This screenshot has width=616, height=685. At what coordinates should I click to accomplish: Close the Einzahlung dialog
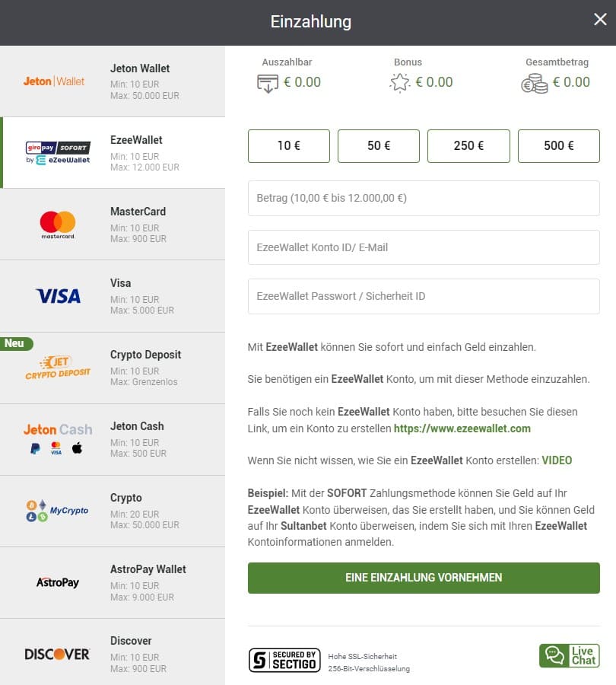[600, 21]
